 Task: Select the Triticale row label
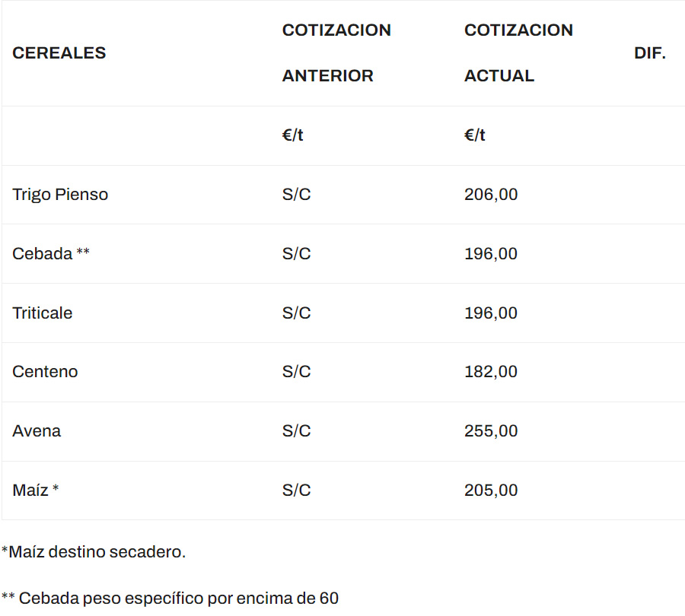click(43, 313)
